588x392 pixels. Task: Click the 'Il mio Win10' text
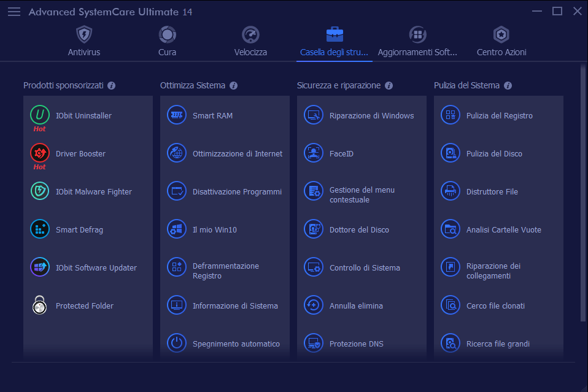[215, 229]
